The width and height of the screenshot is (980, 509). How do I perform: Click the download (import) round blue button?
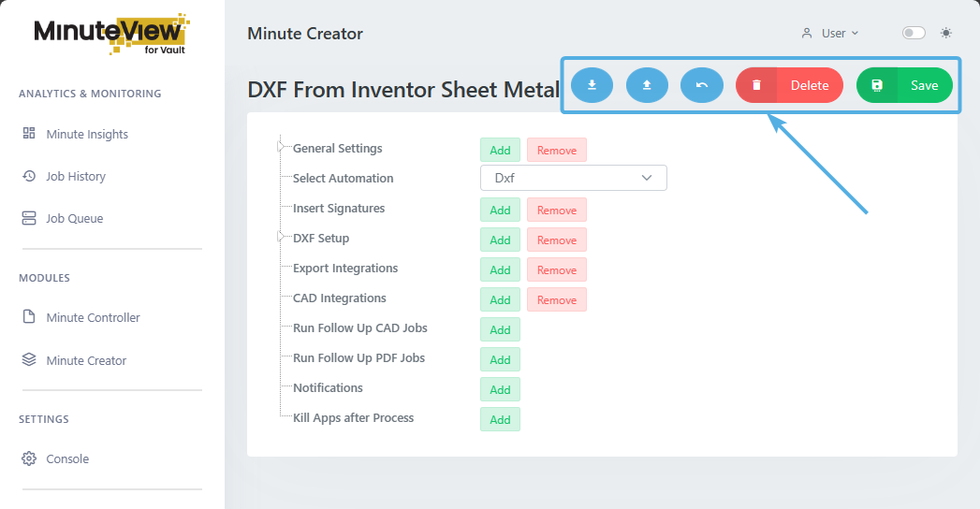[592, 85]
